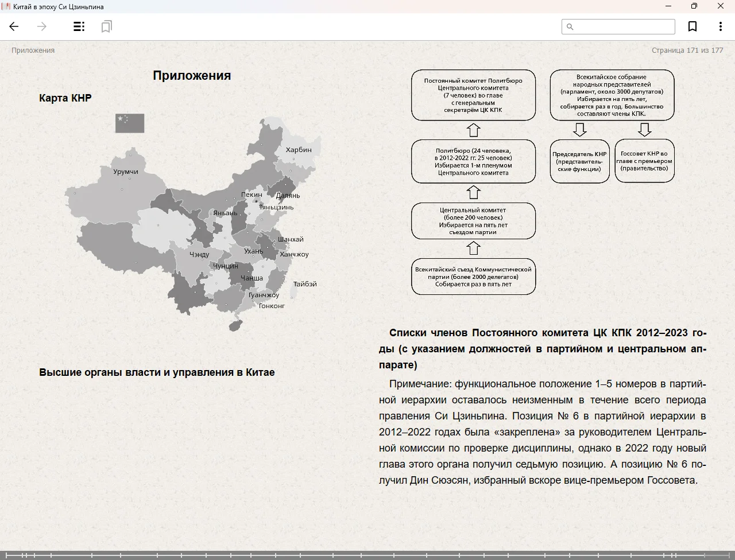Click the 'Приложения' chapter label in header
This screenshot has height=560, width=735.
coord(33,50)
